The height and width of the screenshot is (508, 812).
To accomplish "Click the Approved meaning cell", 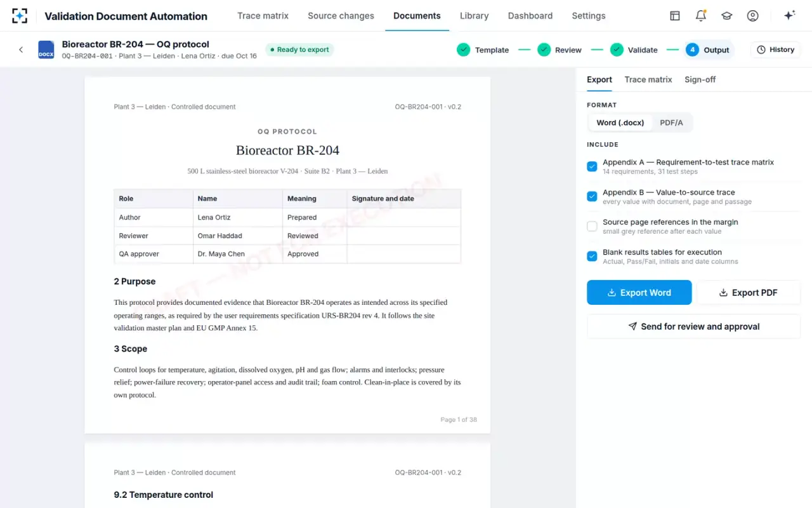I will pyautogui.click(x=315, y=254).
